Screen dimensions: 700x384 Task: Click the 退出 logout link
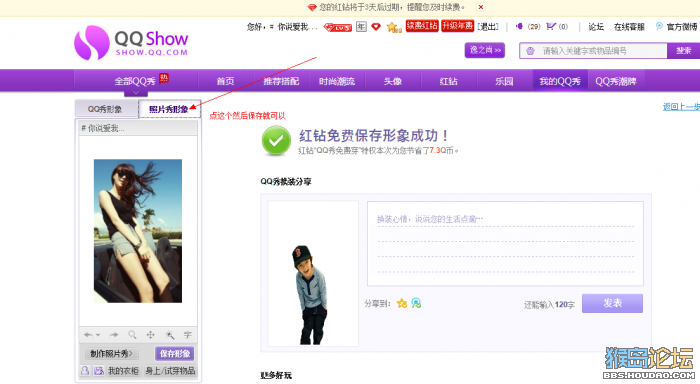488,27
